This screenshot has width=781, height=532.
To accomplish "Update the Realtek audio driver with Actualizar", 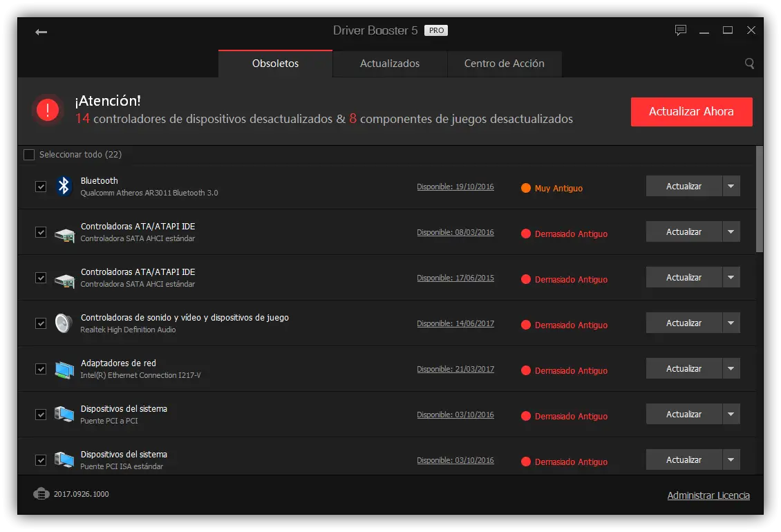I will [684, 323].
